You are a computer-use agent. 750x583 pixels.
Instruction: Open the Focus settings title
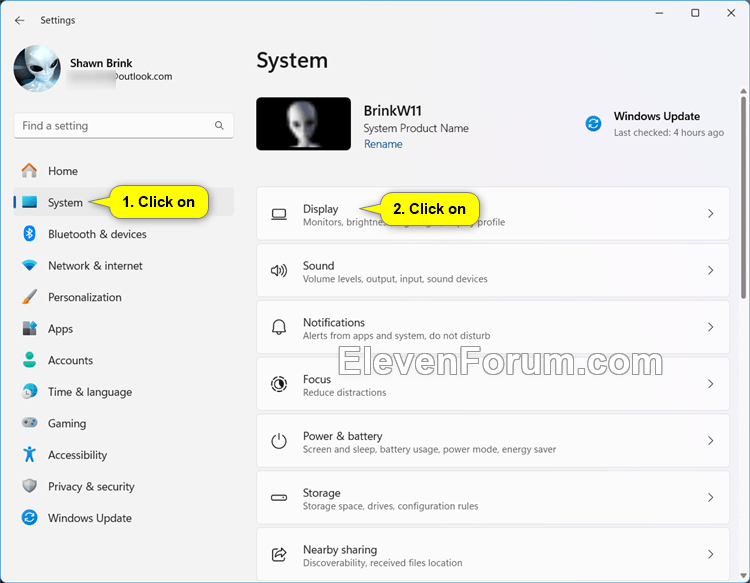point(317,379)
